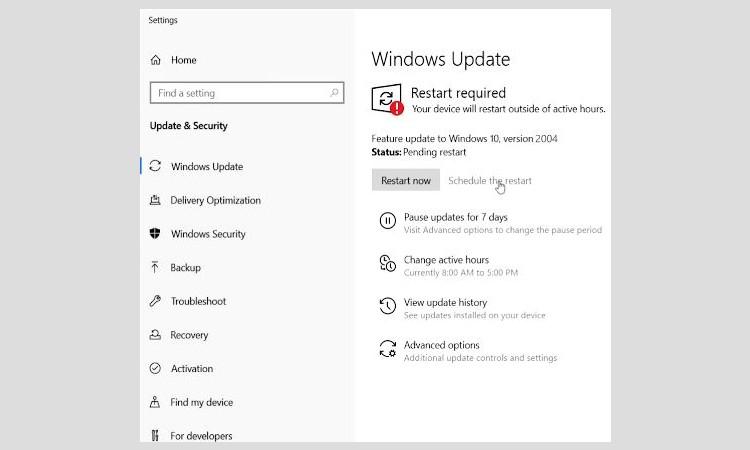The height and width of the screenshot is (450, 750).
Task: Click the Windows Update page title
Action: [441, 59]
